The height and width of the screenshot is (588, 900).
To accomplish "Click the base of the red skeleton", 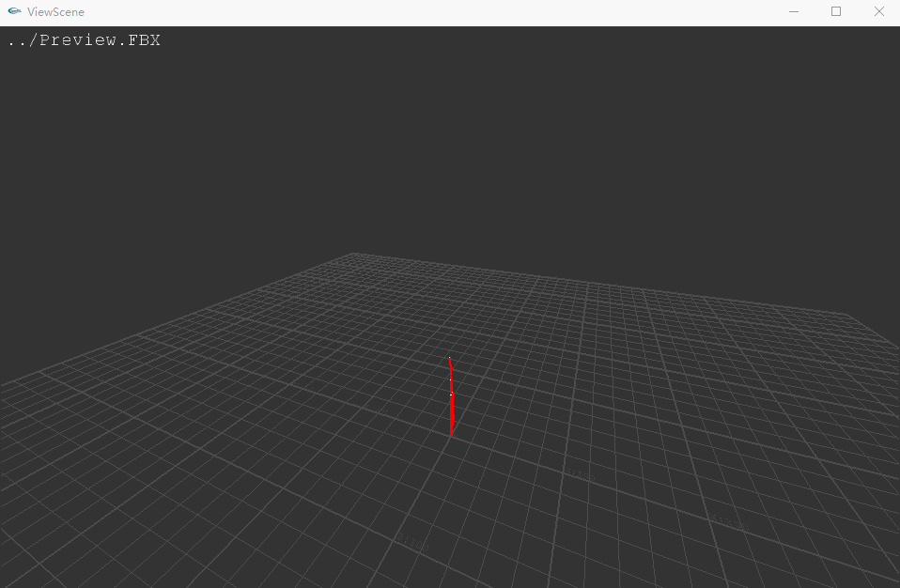I will click(x=451, y=434).
